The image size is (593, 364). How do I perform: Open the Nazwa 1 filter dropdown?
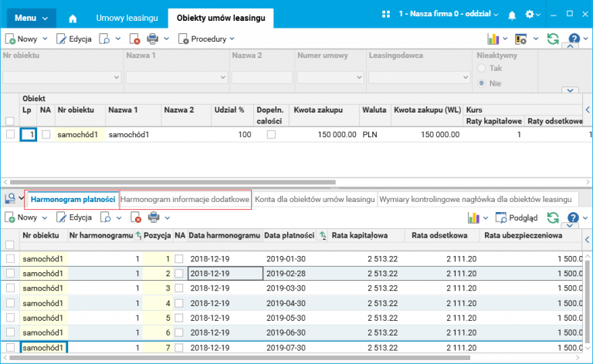pos(222,77)
